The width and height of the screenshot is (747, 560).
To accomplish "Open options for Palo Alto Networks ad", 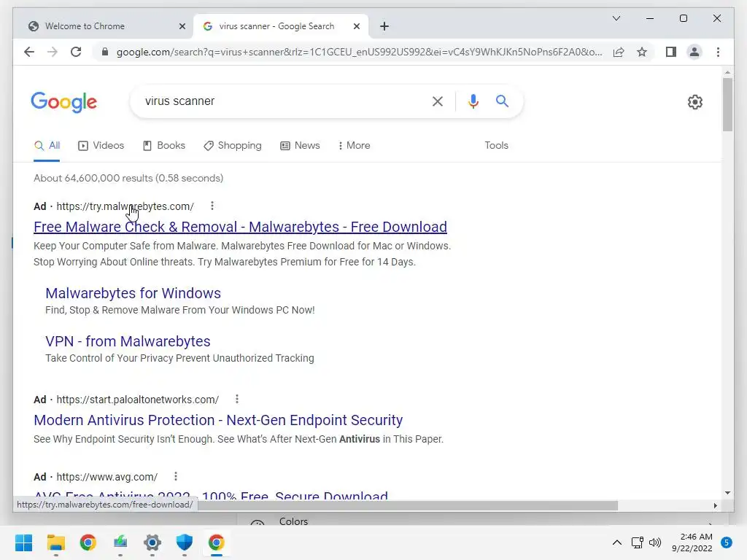I will click(237, 399).
